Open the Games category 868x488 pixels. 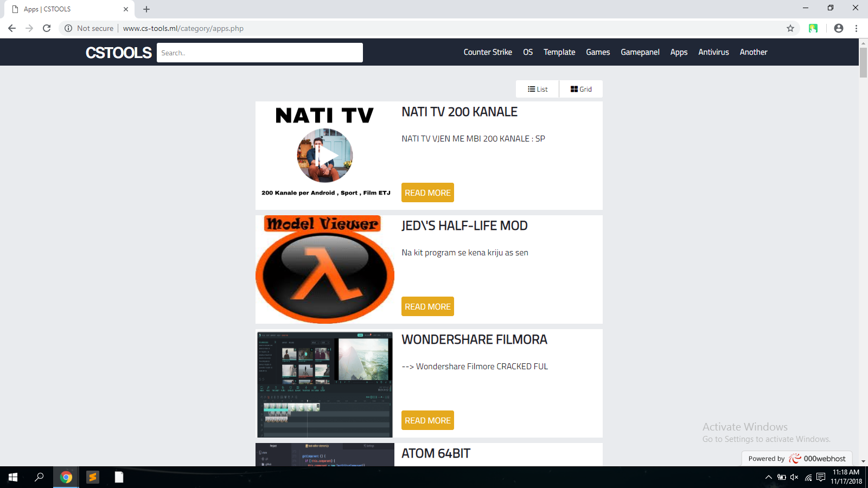(x=598, y=52)
